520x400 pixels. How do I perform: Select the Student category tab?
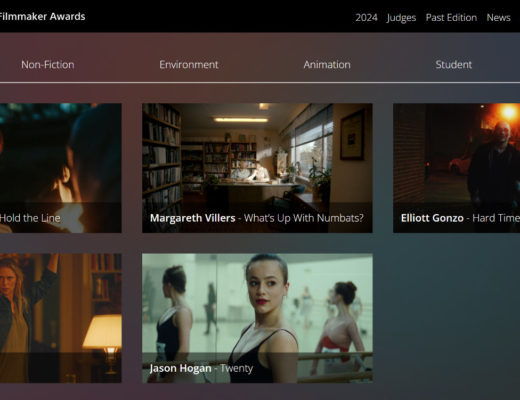(x=453, y=64)
